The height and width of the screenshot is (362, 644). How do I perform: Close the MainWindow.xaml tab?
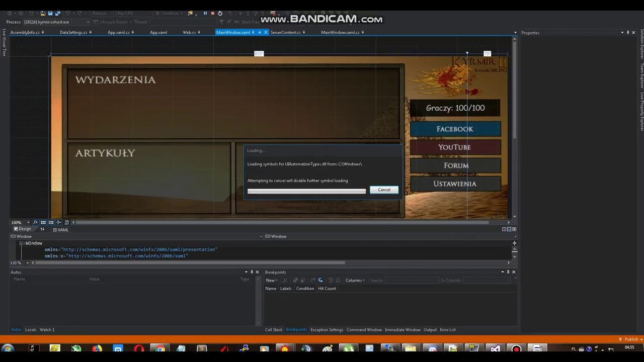pyautogui.click(x=266, y=32)
